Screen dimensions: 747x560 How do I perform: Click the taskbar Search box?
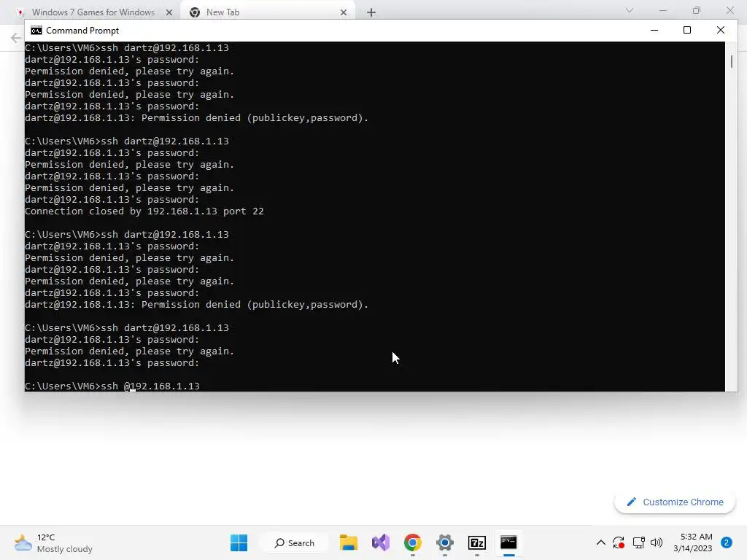(x=295, y=542)
